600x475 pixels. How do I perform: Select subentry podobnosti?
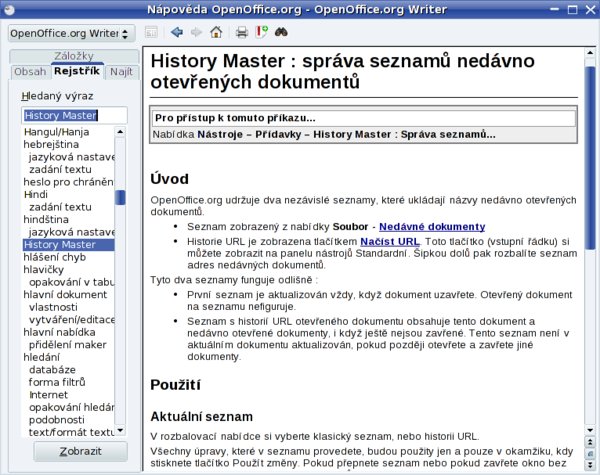[x=57, y=420]
